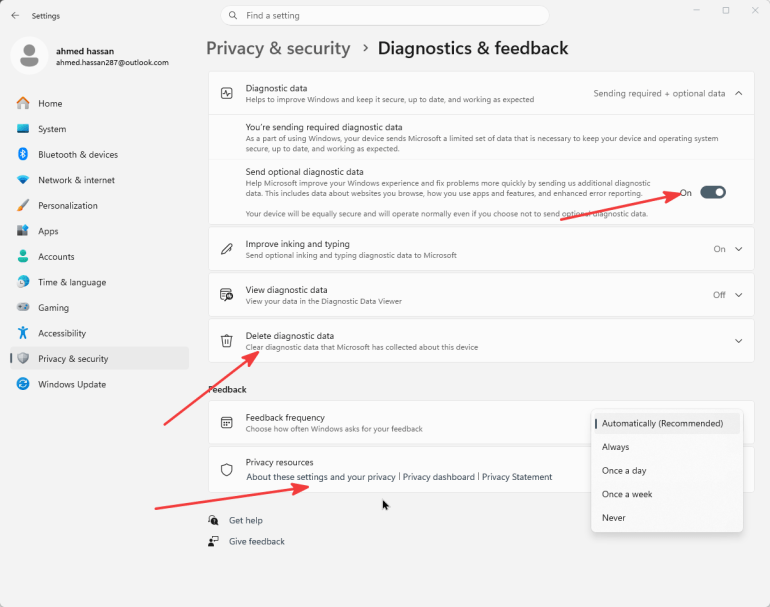Click the Find a setting search box
Image resolution: width=770 pixels, height=607 pixels.
click(385, 16)
